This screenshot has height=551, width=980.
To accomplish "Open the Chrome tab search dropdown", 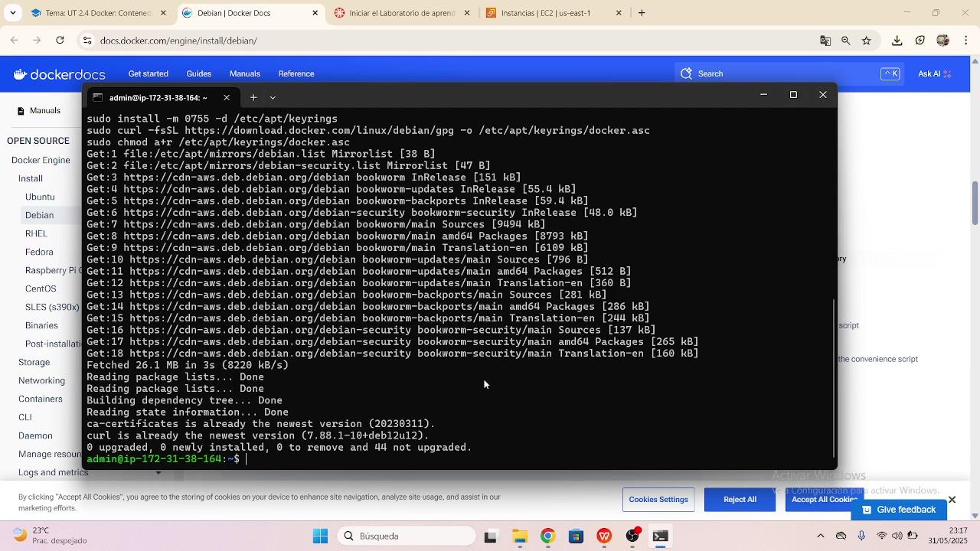I will [14, 13].
